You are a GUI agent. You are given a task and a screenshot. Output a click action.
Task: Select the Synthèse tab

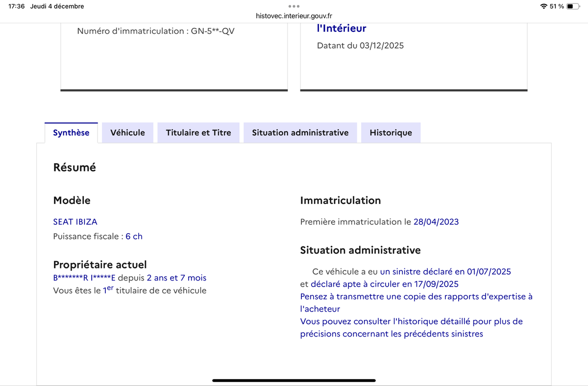coord(71,133)
